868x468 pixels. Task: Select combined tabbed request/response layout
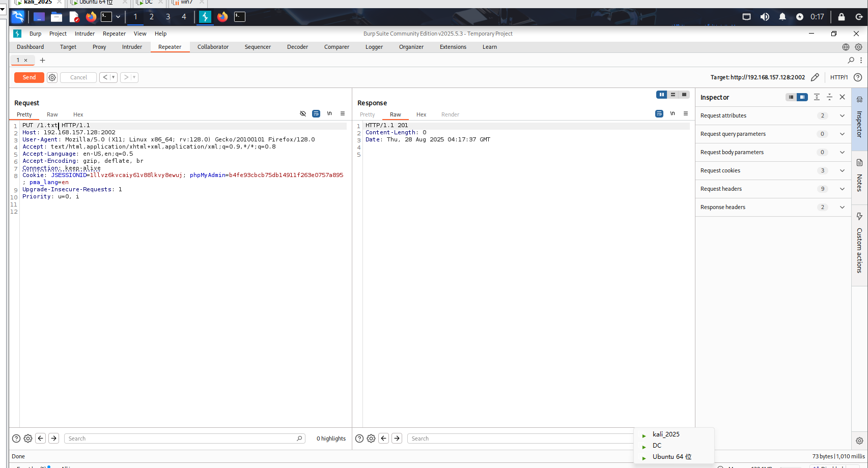click(684, 95)
